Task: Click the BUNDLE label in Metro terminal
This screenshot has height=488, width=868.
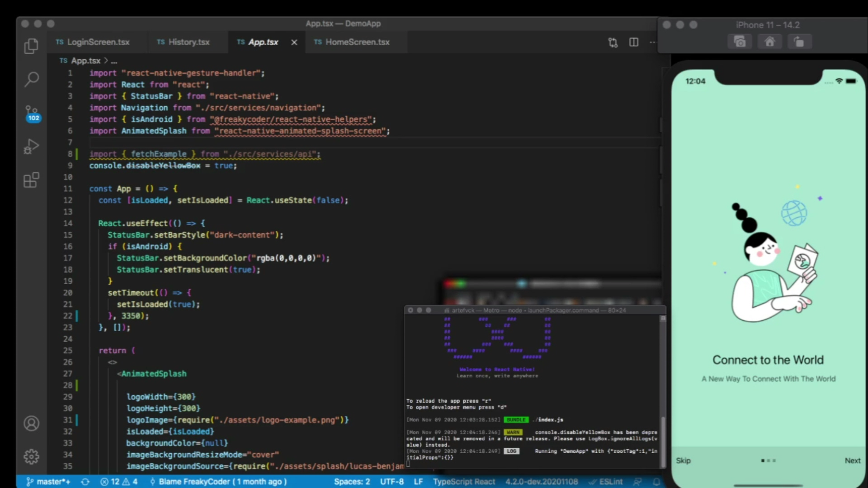Action: pyautogui.click(x=516, y=420)
